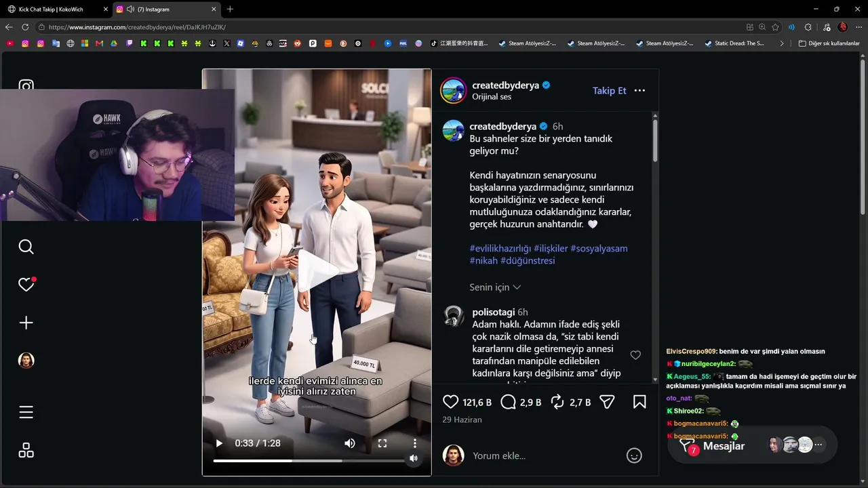Show more bookmarks with overflow chevron

(x=782, y=43)
